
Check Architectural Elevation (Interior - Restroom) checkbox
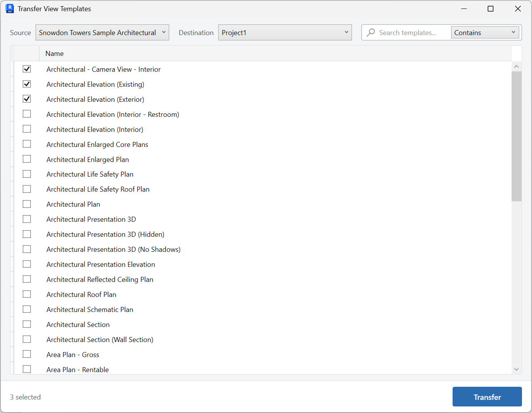pyautogui.click(x=27, y=114)
